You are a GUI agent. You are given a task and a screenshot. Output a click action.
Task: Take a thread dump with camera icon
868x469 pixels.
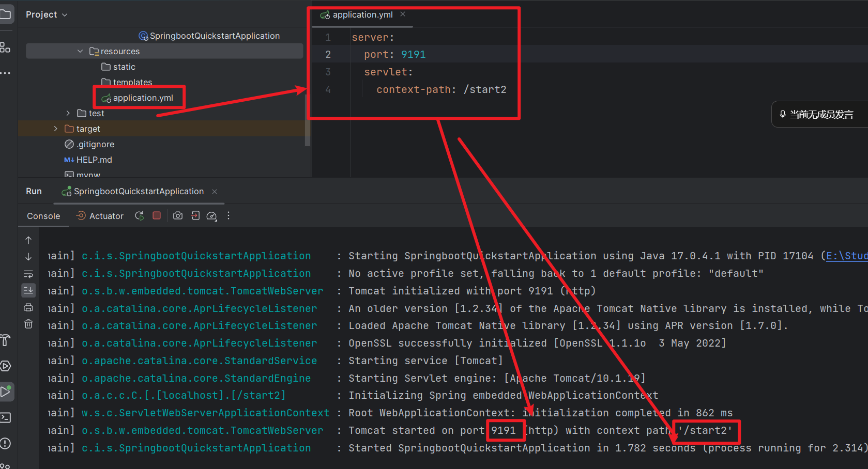pyautogui.click(x=178, y=215)
